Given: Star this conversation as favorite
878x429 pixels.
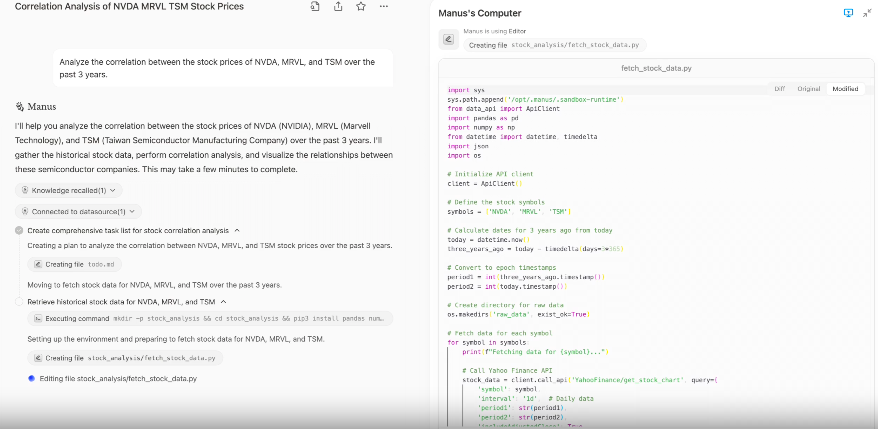Looking at the screenshot, I should pyautogui.click(x=361, y=7).
